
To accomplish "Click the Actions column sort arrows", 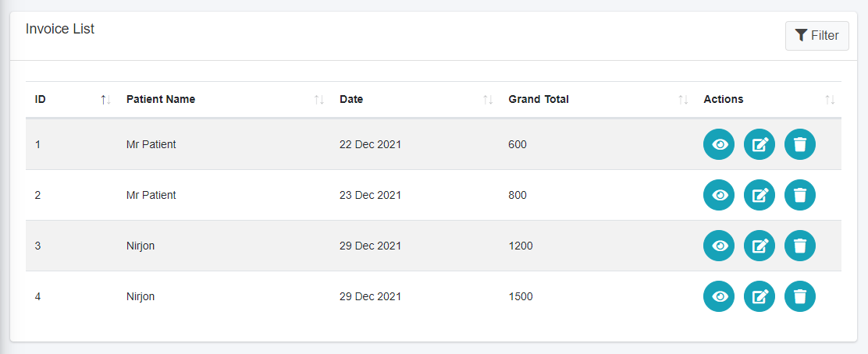I will tap(830, 100).
